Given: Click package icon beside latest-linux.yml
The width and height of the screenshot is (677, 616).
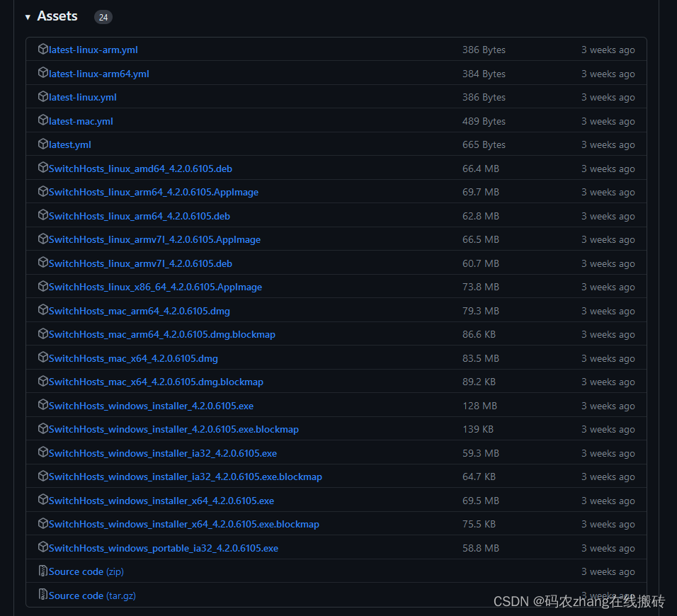Looking at the screenshot, I should 42,97.
